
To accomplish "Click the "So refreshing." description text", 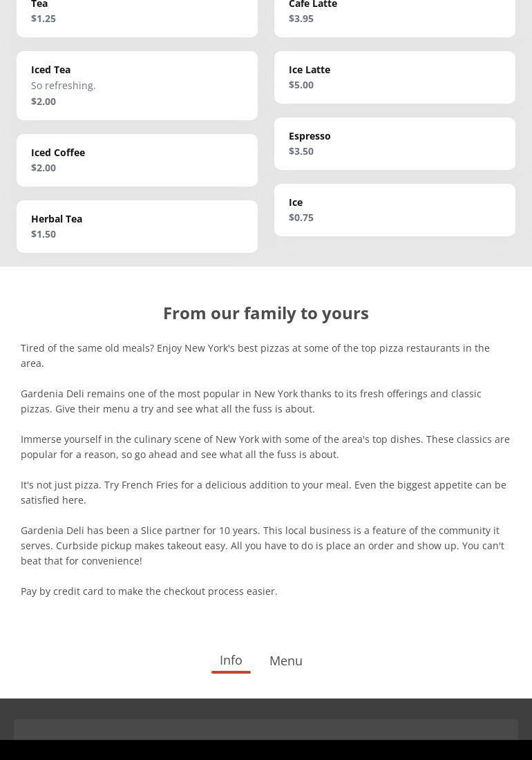I will (64, 86).
